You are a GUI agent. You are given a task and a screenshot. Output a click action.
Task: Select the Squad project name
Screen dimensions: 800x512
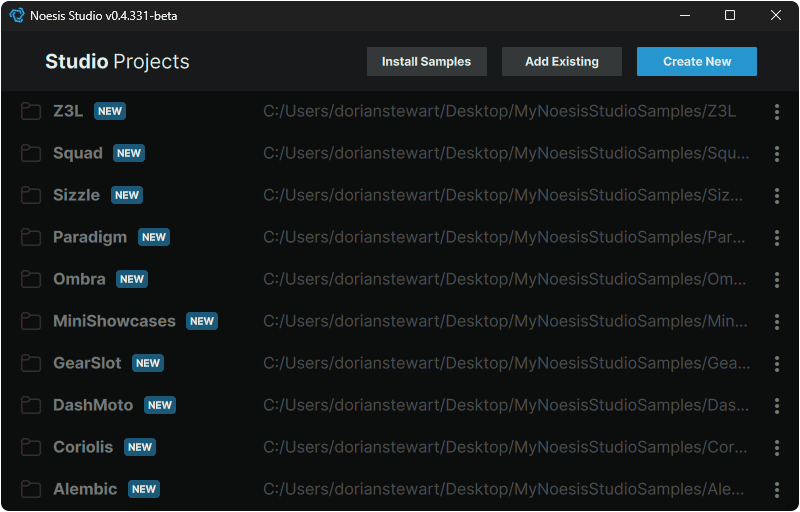click(78, 153)
